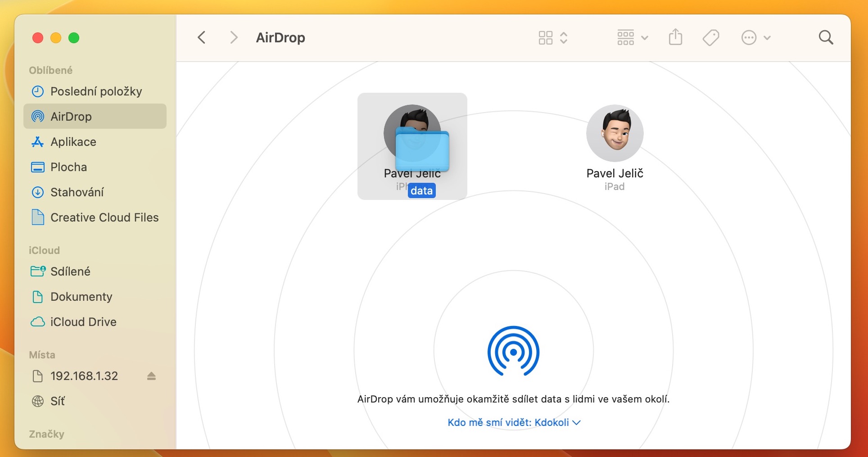Viewport: 868px width, 457px height.
Task: Open the group-by options menu
Action: [632, 38]
